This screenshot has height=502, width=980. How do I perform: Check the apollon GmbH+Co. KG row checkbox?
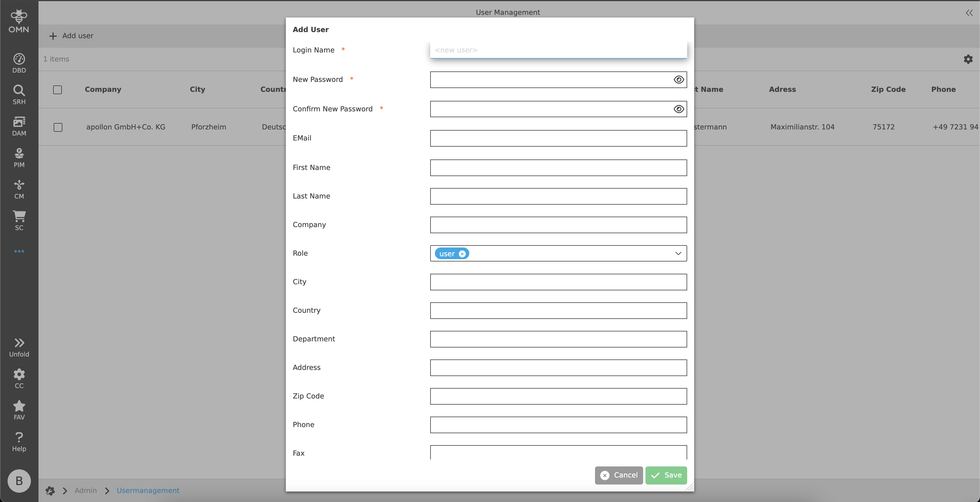coord(58,127)
